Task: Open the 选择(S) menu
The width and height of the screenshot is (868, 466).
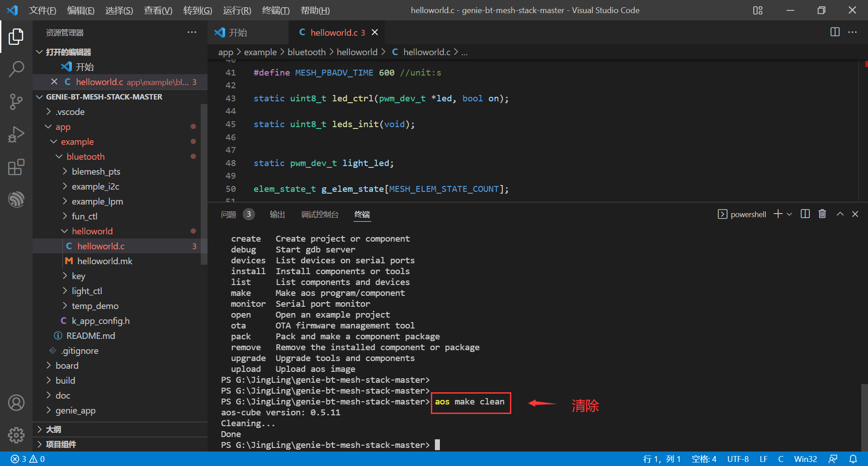Action: point(119,10)
